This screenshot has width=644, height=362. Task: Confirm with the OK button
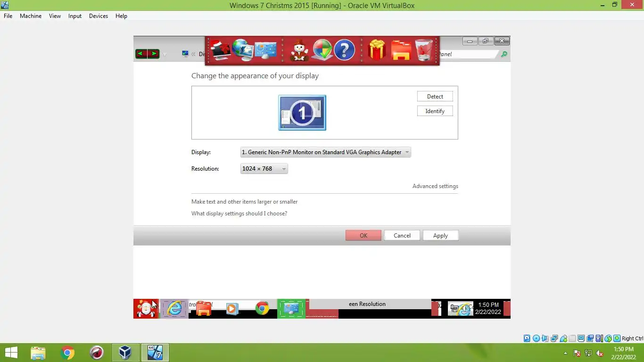(x=363, y=235)
